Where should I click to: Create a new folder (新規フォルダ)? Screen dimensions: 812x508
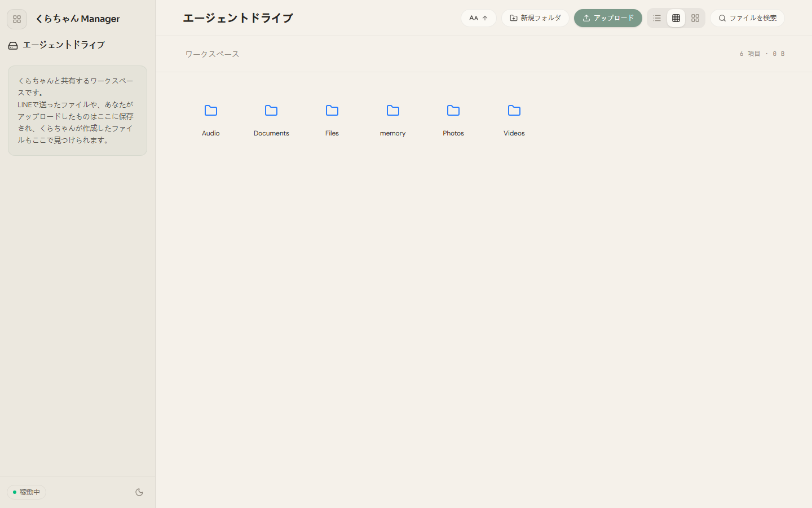coord(535,18)
